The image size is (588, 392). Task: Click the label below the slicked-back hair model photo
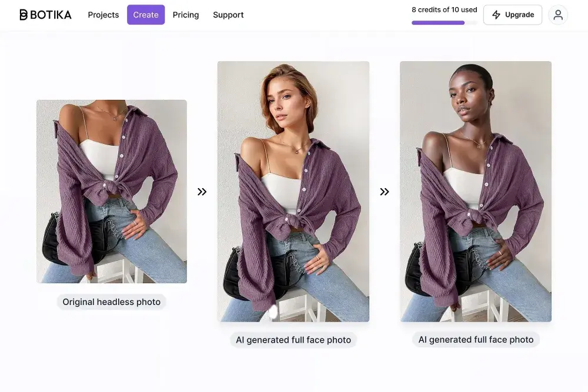pos(476,340)
